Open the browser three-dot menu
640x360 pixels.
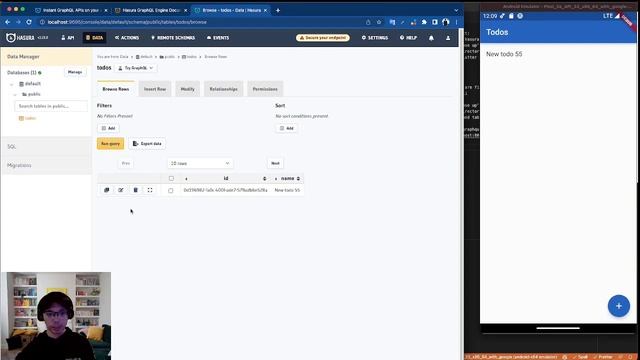coord(456,22)
